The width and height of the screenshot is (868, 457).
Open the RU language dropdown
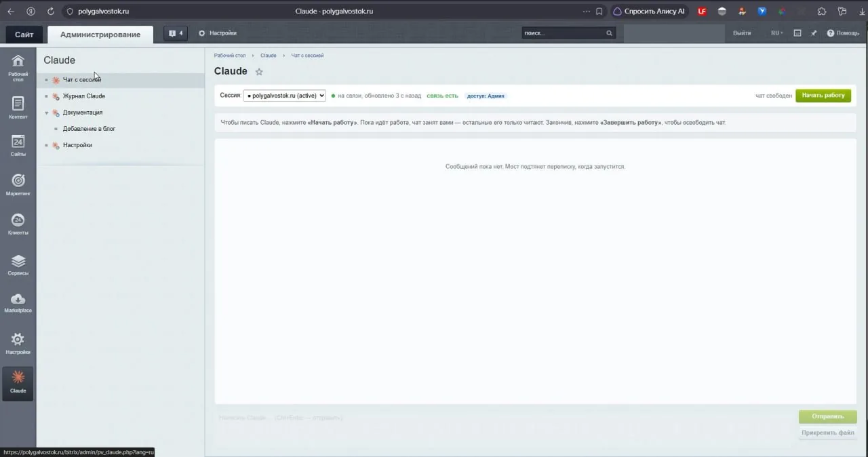click(776, 33)
